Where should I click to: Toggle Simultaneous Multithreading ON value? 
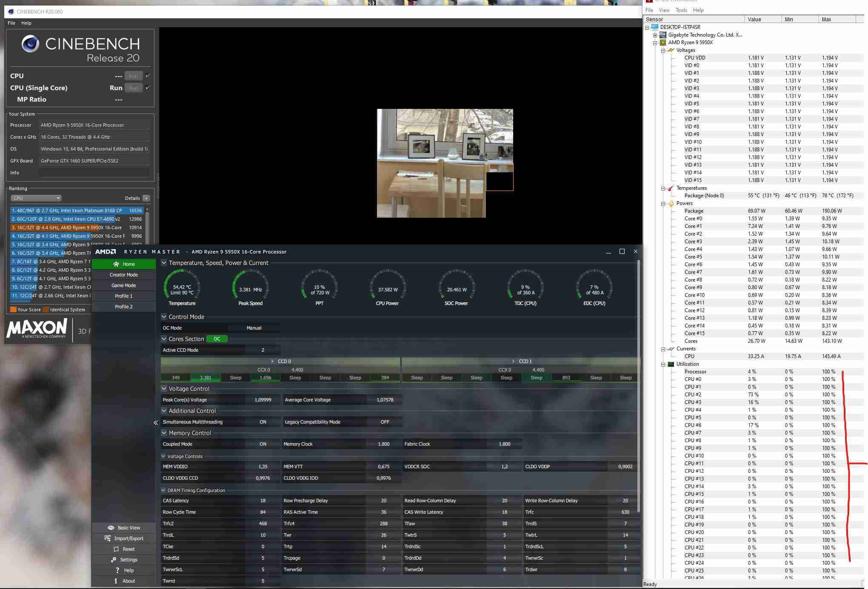tap(263, 422)
